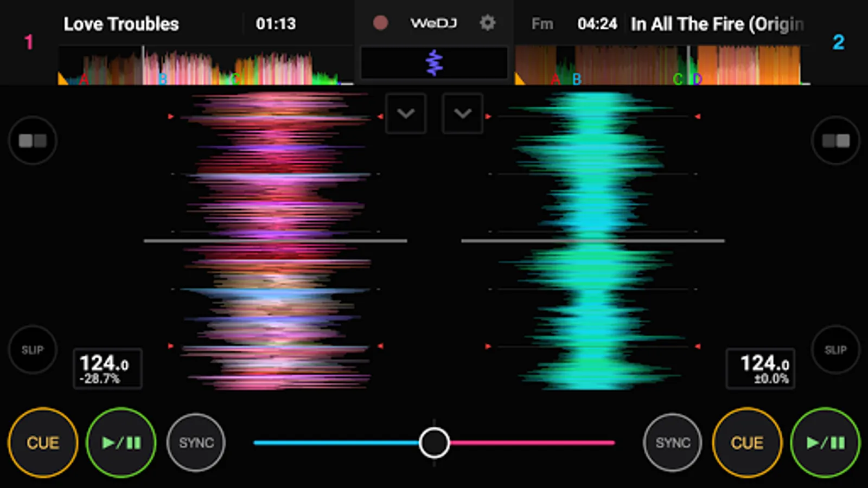This screenshot has height=488, width=868.
Task: Tap CUE button on deck 2
Action: point(747,442)
